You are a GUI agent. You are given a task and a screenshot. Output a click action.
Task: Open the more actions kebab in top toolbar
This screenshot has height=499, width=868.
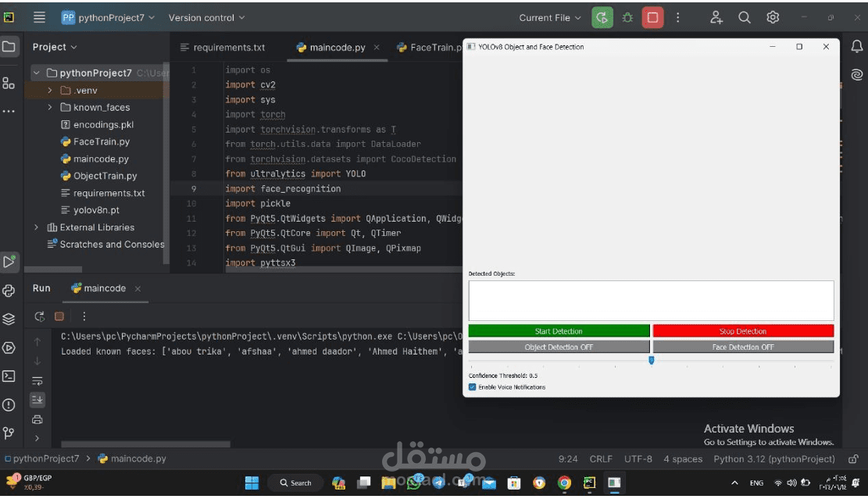coord(677,18)
